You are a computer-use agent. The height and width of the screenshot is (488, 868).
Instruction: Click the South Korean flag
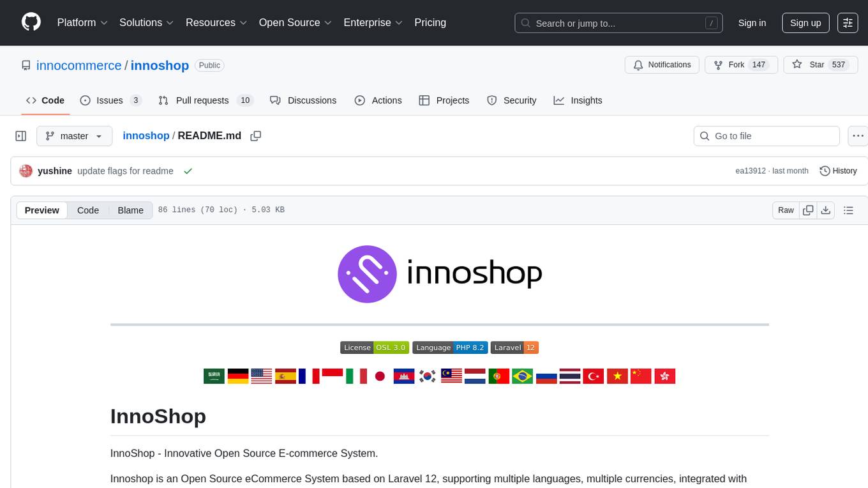coord(427,376)
